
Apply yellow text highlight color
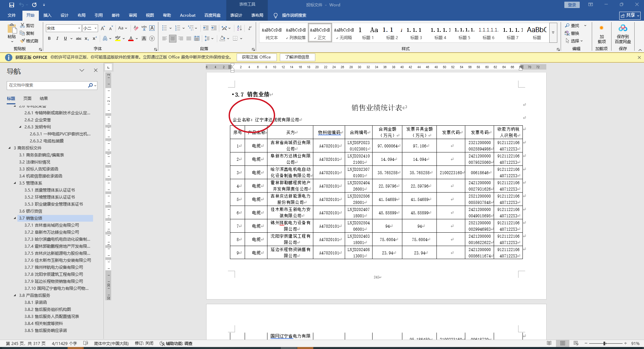point(118,39)
